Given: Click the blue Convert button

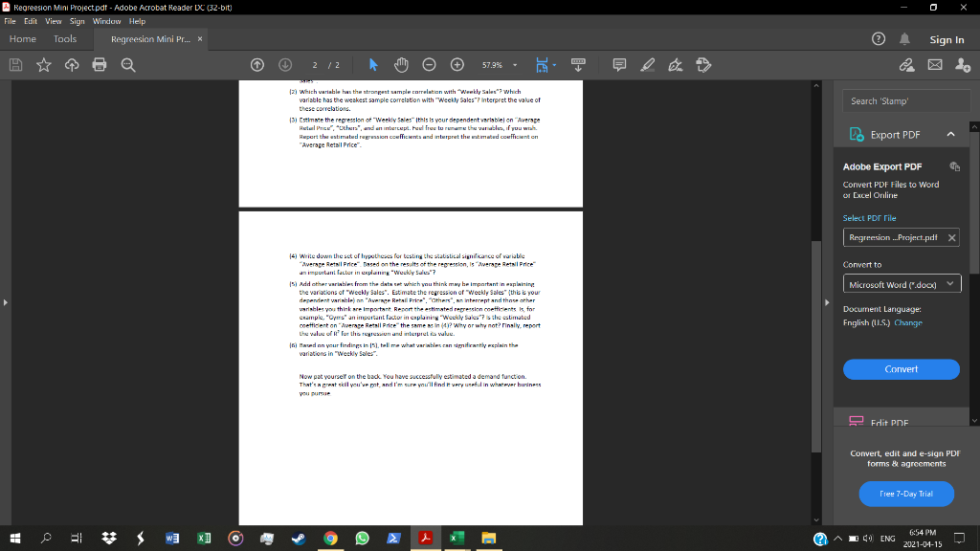Looking at the screenshot, I should 902,369.
